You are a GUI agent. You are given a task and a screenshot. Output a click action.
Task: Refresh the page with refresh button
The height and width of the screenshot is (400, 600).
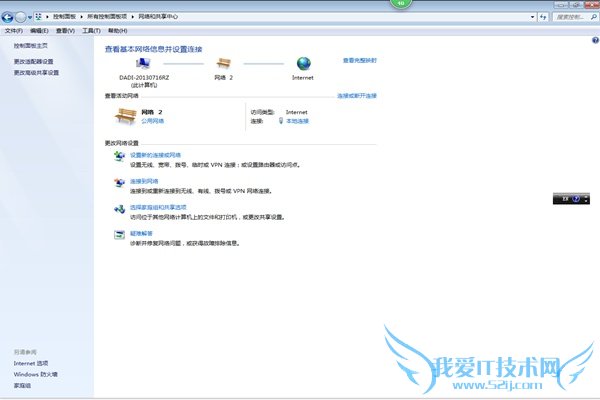pyautogui.click(x=543, y=17)
